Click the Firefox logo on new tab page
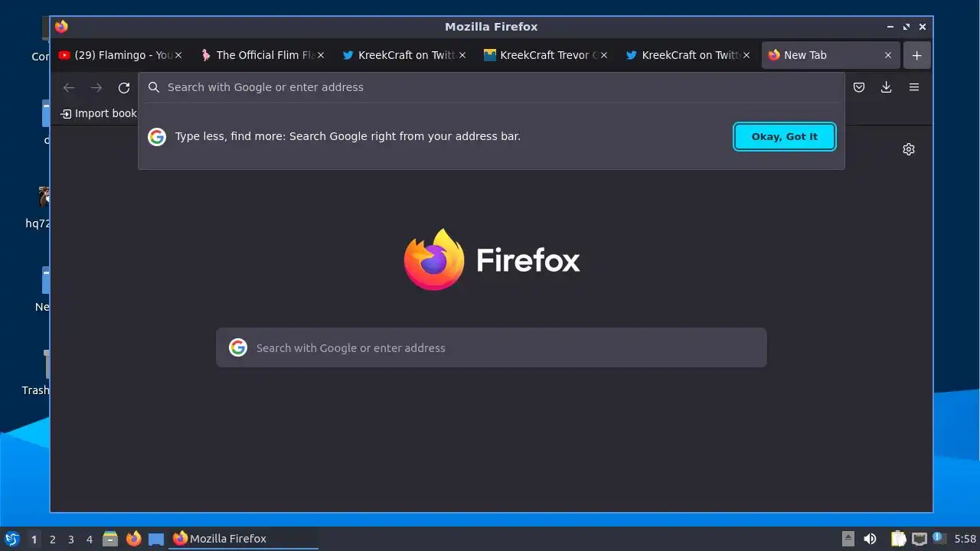 pyautogui.click(x=491, y=259)
